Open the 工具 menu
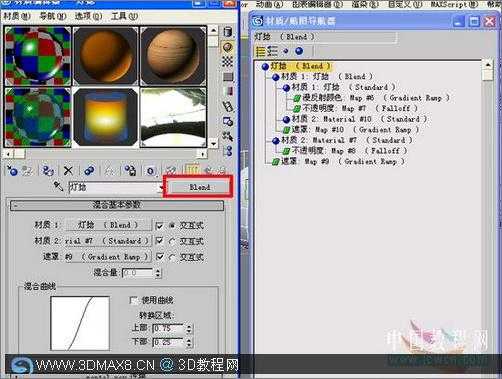The image size is (502, 379). pyautogui.click(x=124, y=16)
